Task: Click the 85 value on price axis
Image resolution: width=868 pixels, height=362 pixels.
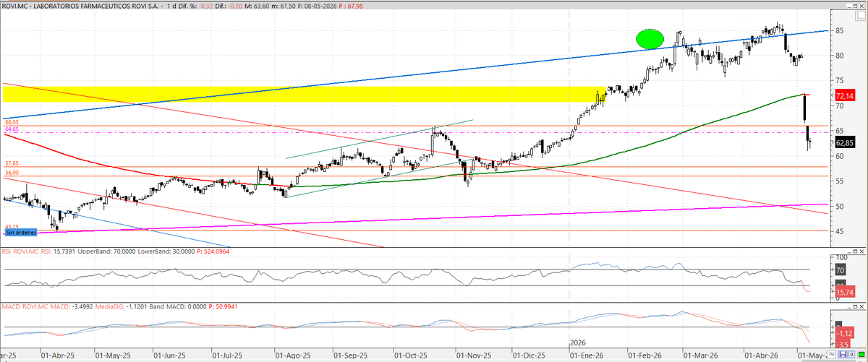Action: pyautogui.click(x=839, y=30)
